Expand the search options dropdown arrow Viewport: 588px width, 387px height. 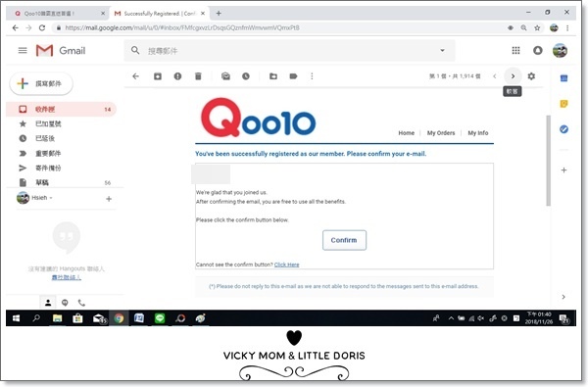coord(443,50)
